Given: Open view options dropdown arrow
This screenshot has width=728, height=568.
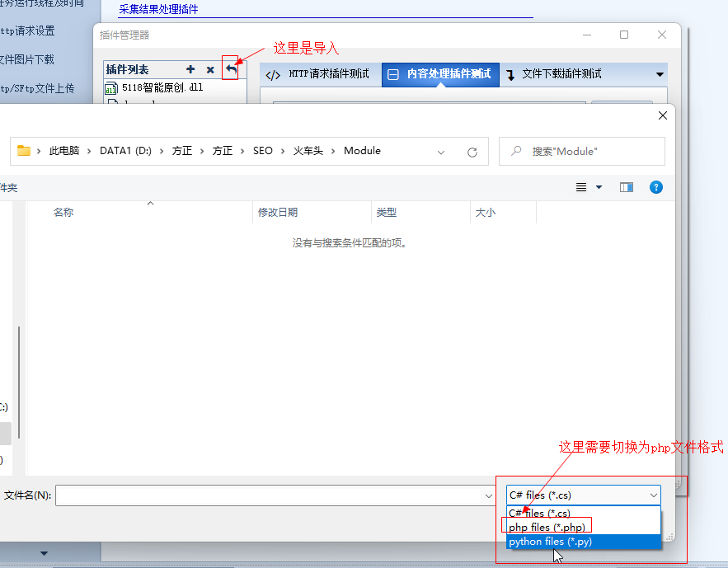Looking at the screenshot, I should [599, 187].
